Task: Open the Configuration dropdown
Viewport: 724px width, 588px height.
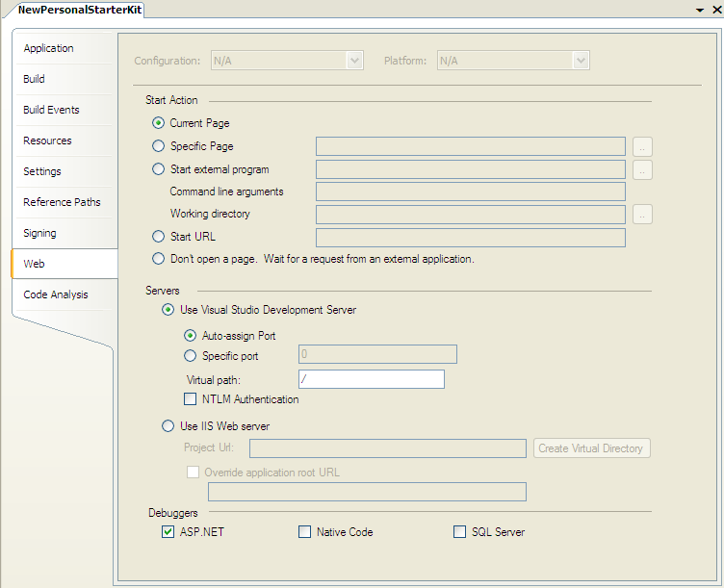Action: [354, 61]
